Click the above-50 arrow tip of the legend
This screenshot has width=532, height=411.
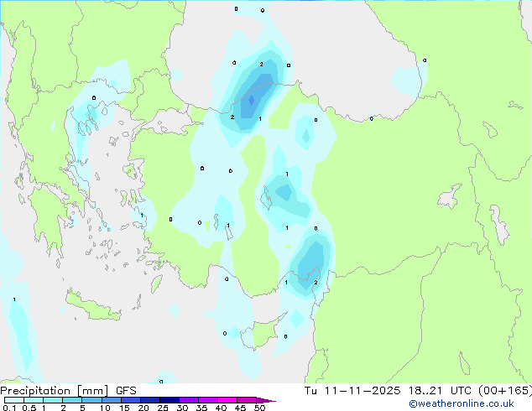[266, 400]
